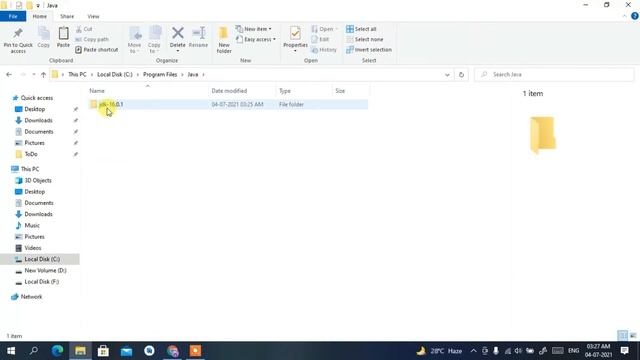Viewport: 640px width, 360px height.
Task: Open the Windows Start menu
Action: click(x=11, y=351)
